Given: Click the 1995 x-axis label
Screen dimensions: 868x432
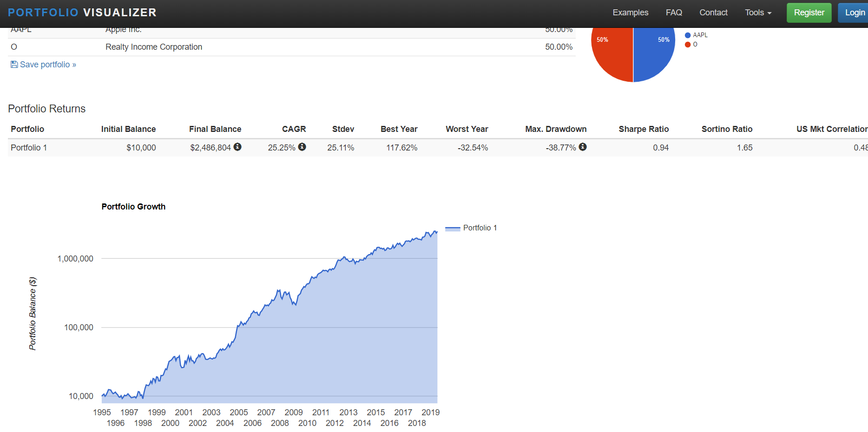Looking at the screenshot, I should click(x=102, y=412).
